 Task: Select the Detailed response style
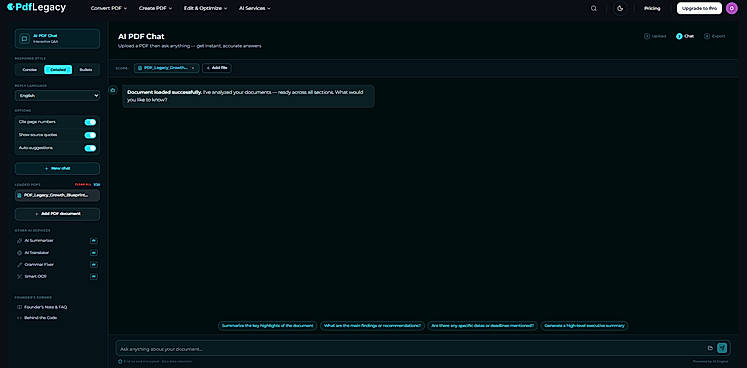[x=58, y=70]
